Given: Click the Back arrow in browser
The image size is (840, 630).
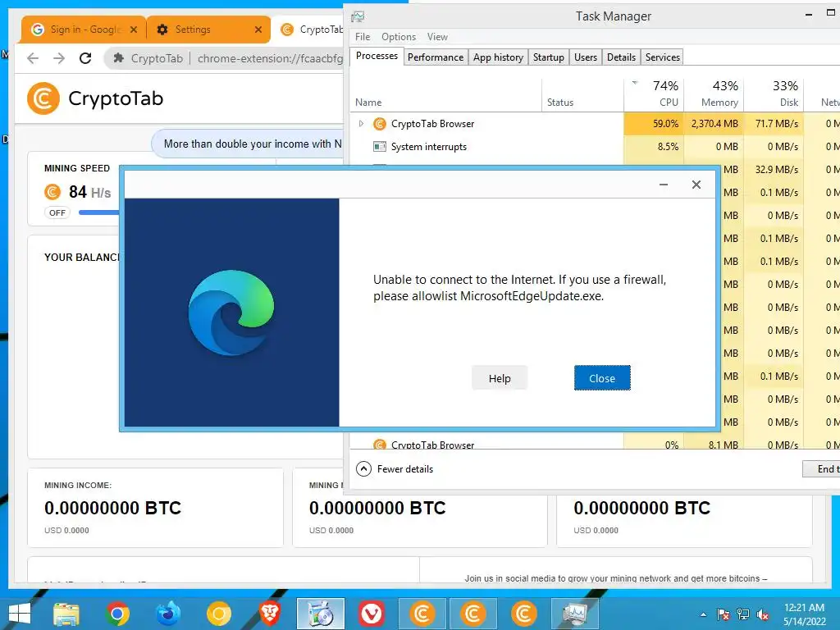Looking at the screenshot, I should (x=33, y=58).
